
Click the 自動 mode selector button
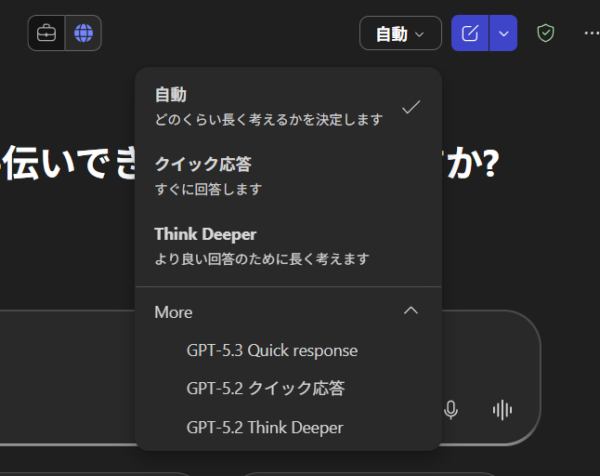point(400,33)
